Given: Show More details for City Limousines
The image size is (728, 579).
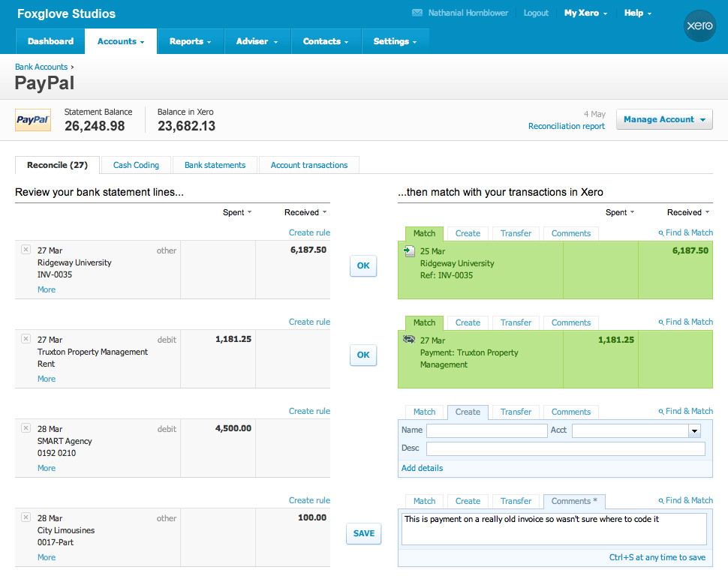Looking at the screenshot, I should click(47, 557).
